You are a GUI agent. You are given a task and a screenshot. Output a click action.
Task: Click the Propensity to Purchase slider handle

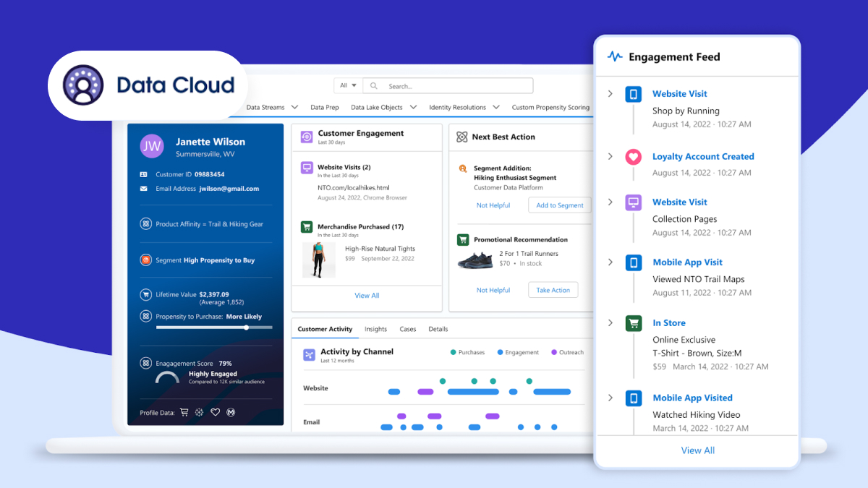tap(247, 328)
